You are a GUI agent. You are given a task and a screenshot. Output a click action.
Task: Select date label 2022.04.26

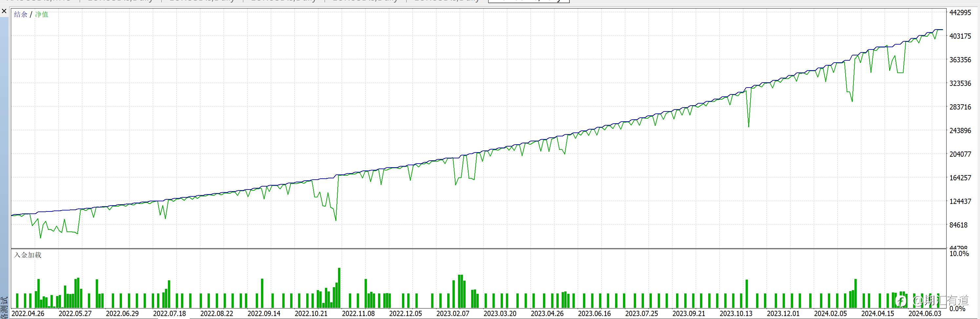pos(28,314)
